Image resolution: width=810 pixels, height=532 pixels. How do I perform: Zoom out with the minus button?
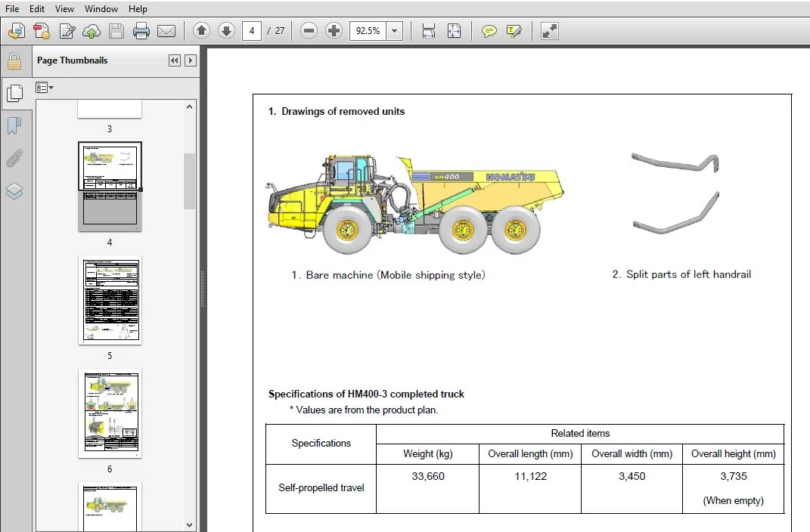point(309,31)
